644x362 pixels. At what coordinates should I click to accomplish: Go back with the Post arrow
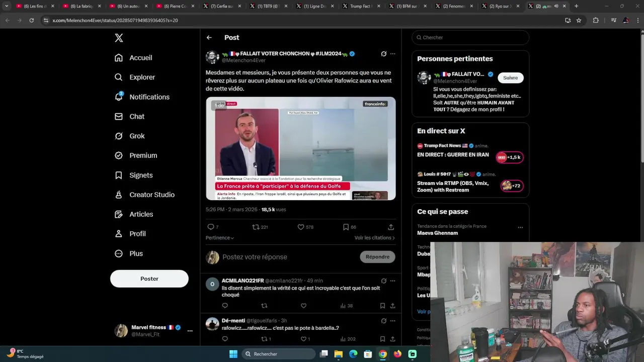(209, 38)
